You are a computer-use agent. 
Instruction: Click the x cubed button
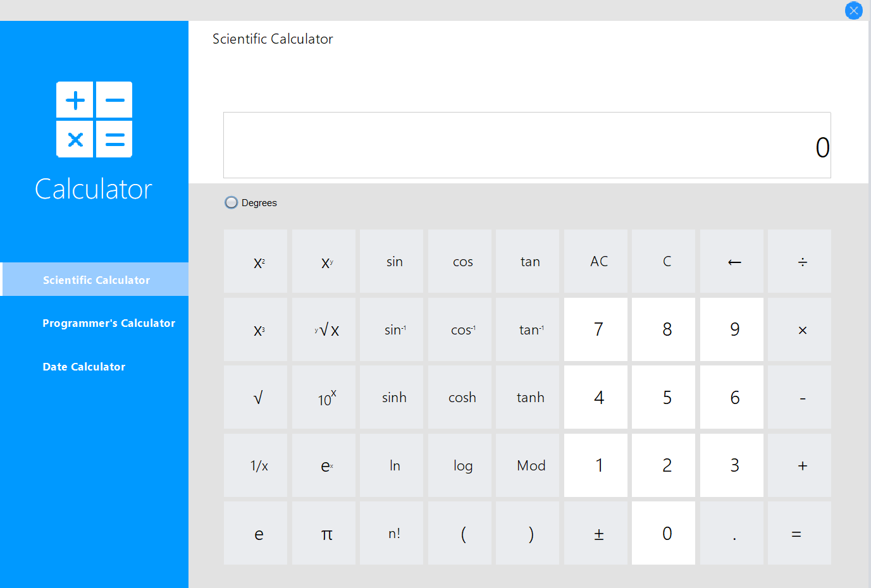click(256, 329)
